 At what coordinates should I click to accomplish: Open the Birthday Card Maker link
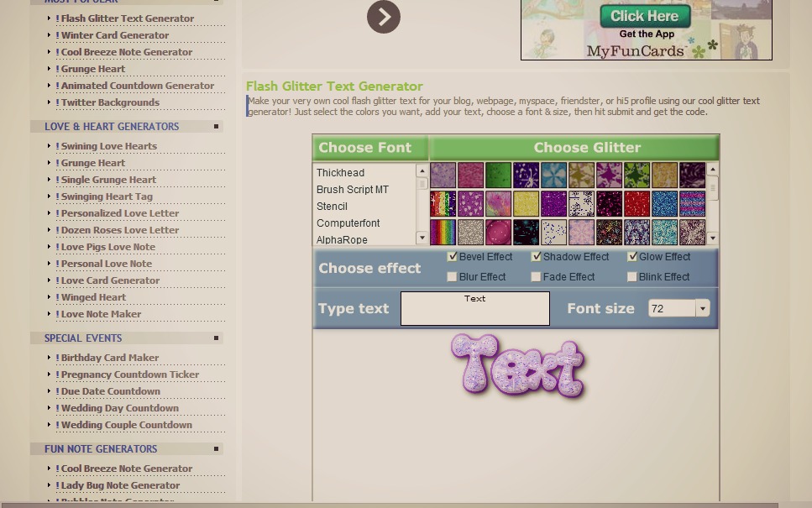(109, 358)
